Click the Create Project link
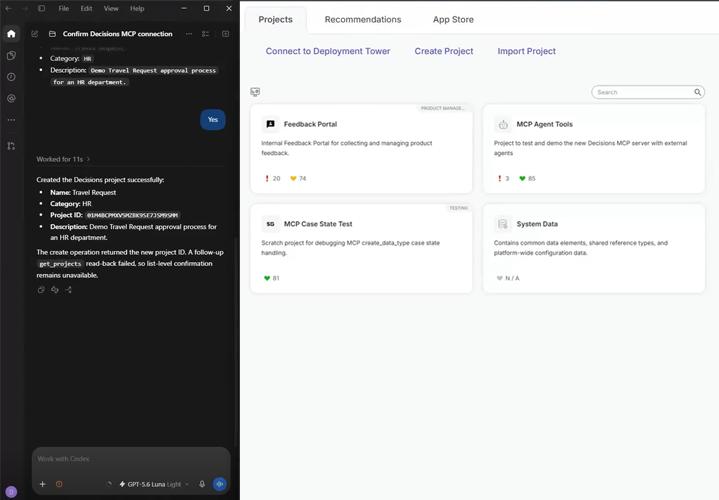 click(x=444, y=51)
